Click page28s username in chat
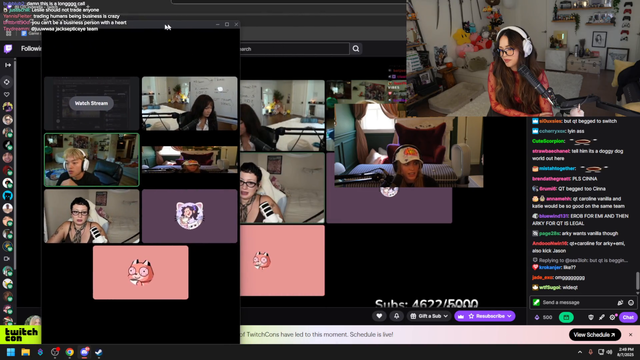 [x=549, y=233]
